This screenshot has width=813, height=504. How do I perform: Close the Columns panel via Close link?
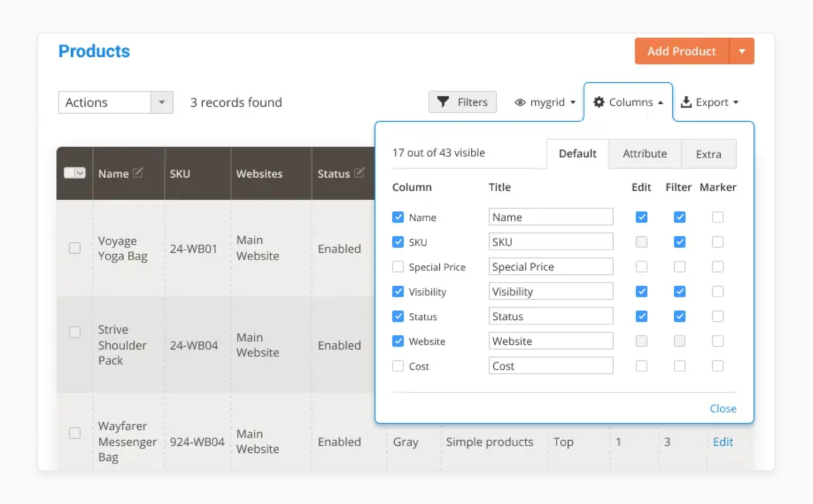(723, 408)
